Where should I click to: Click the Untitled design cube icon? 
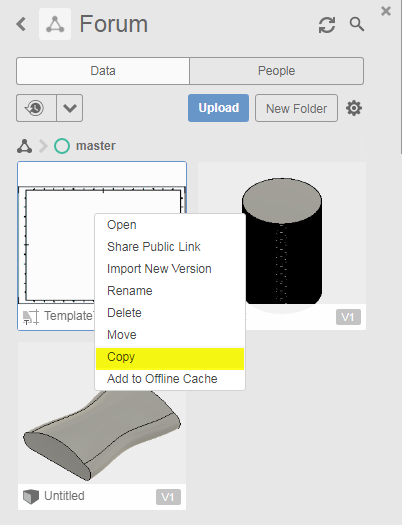[31, 497]
